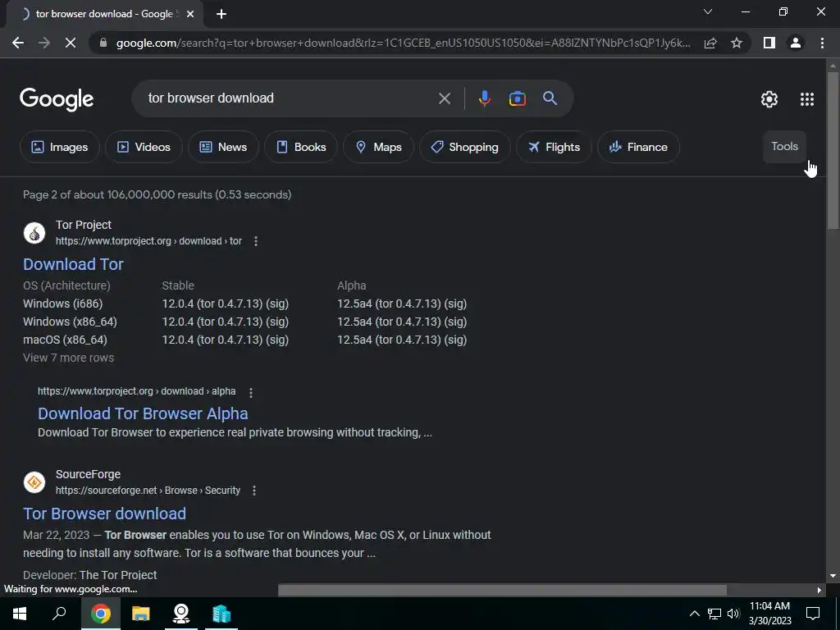Search by voice microphone icon
The width and height of the screenshot is (840, 630).
click(484, 98)
